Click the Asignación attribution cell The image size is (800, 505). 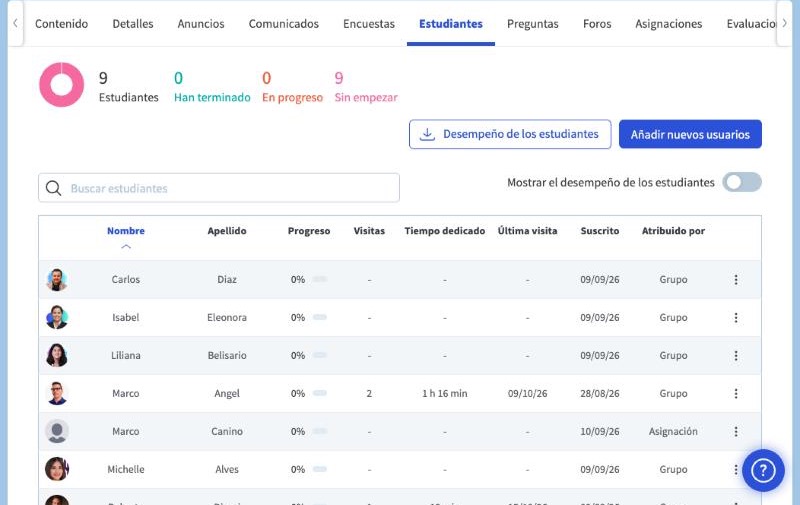(x=673, y=432)
